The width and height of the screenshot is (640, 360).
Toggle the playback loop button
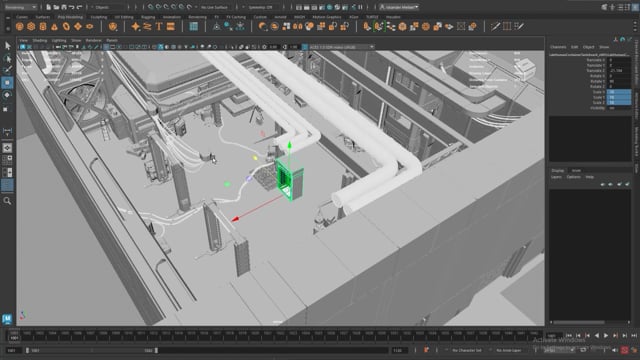583,350
